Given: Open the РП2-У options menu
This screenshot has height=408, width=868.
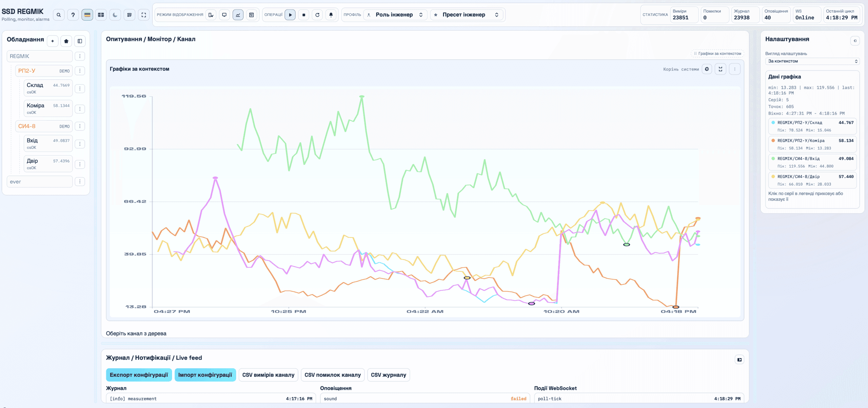Looking at the screenshot, I should (80, 71).
